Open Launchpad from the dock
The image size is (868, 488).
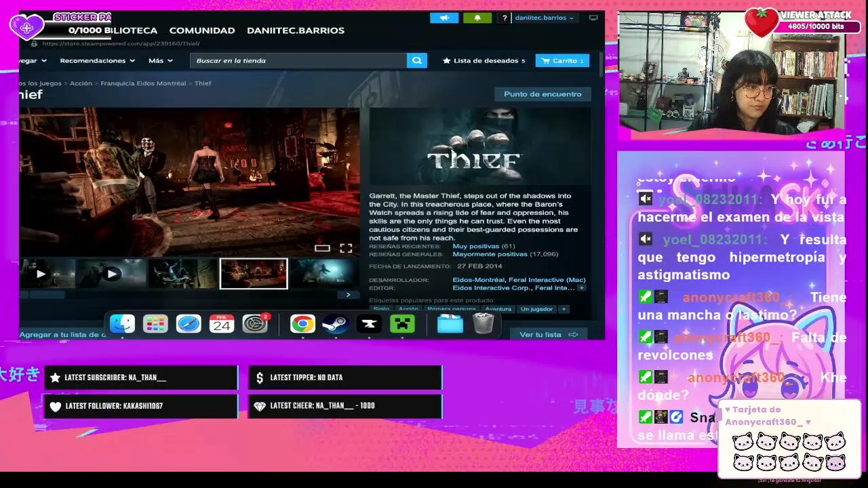[155, 324]
